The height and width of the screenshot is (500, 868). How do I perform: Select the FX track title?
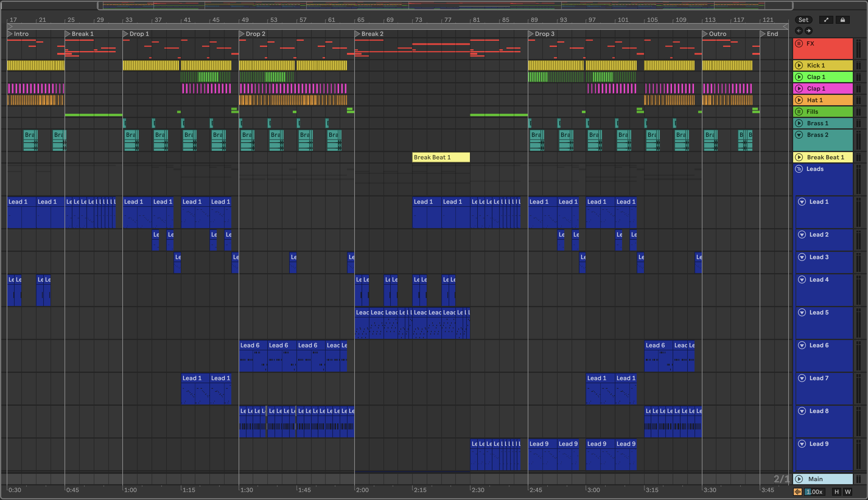pyautogui.click(x=810, y=43)
